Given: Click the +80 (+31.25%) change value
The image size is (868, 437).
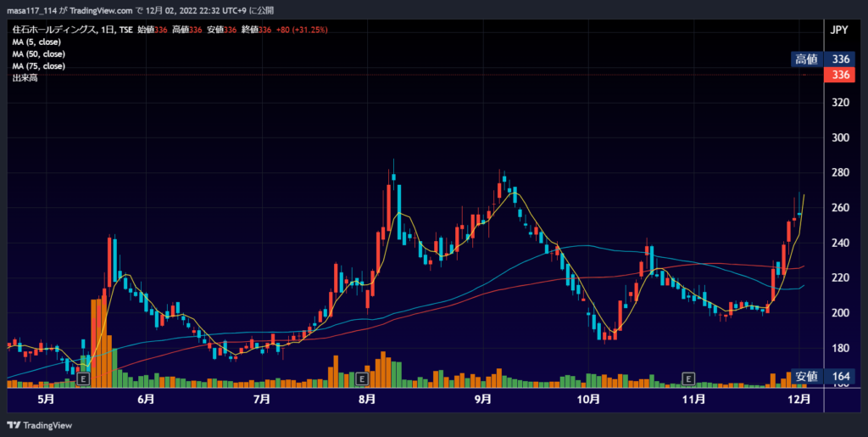Looking at the screenshot, I should [x=301, y=30].
